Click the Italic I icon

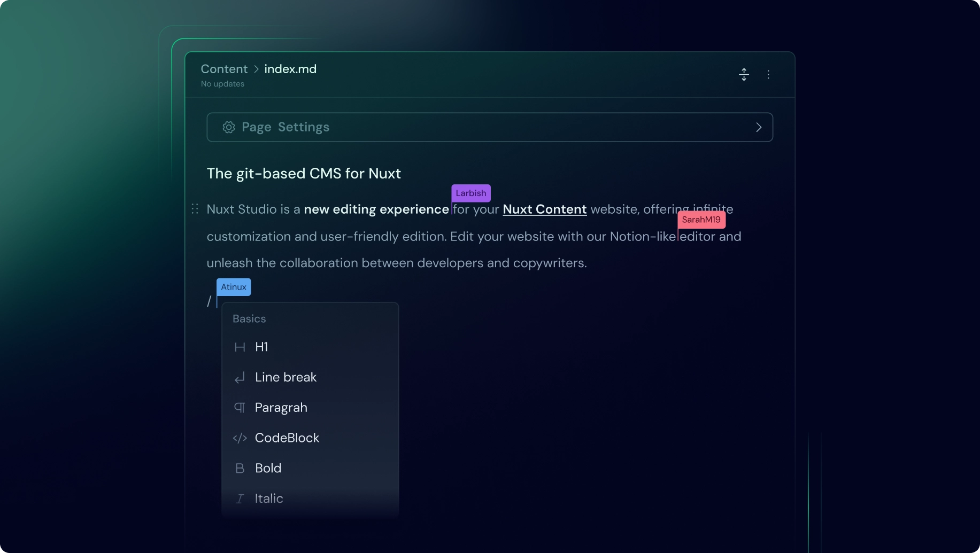[x=240, y=498]
